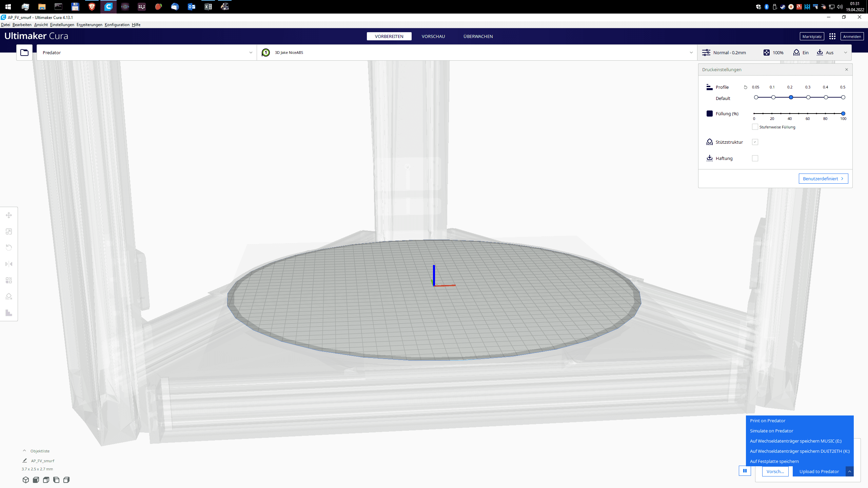Select the Rotate tool in left toolbar
Image resolution: width=868 pixels, height=488 pixels.
9,248
